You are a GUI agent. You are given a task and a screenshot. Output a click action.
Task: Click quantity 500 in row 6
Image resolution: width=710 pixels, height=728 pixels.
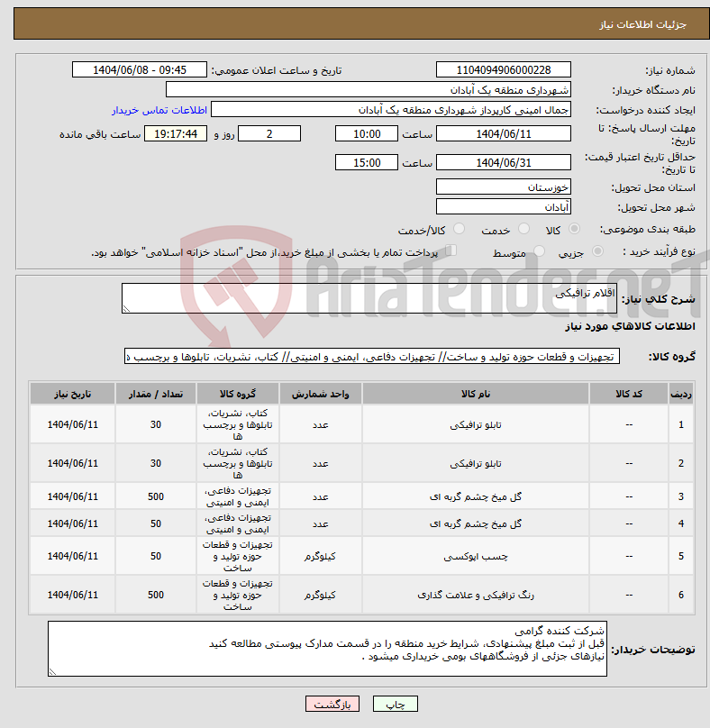pyautogui.click(x=156, y=595)
